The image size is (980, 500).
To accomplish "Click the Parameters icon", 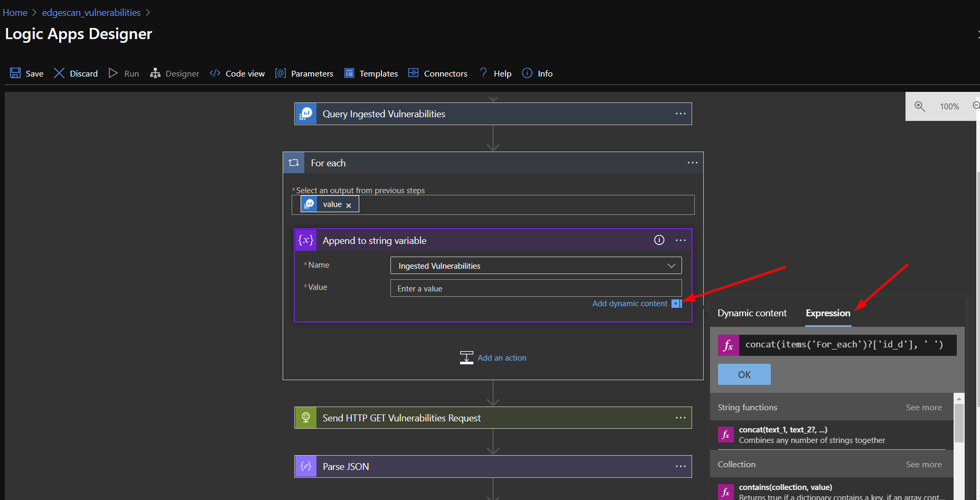I will (x=281, y=73).
